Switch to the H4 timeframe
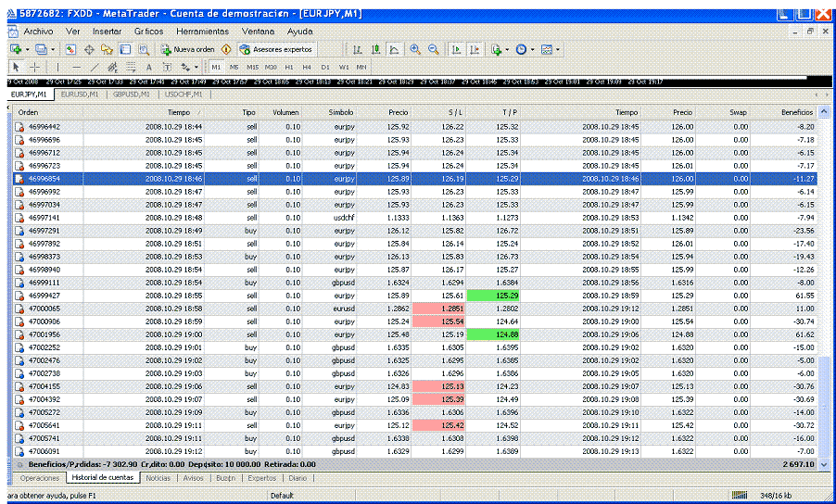 (307, 67)
